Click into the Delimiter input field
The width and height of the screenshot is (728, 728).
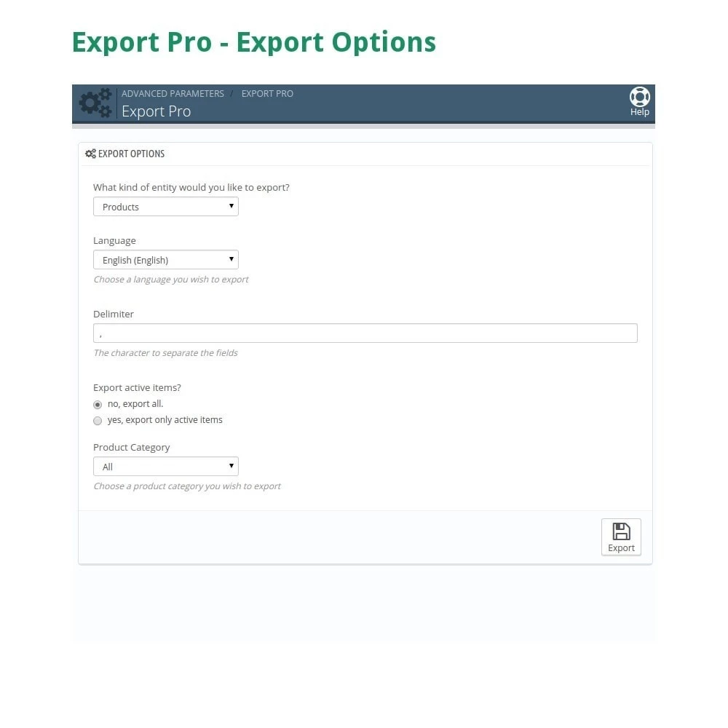(365, 333)
